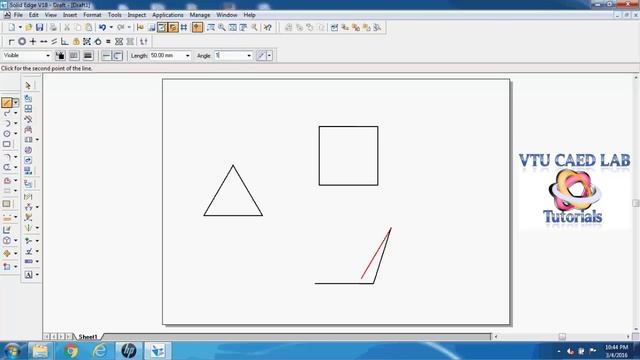
Task: Open the Edit menu
Action: 33,15
